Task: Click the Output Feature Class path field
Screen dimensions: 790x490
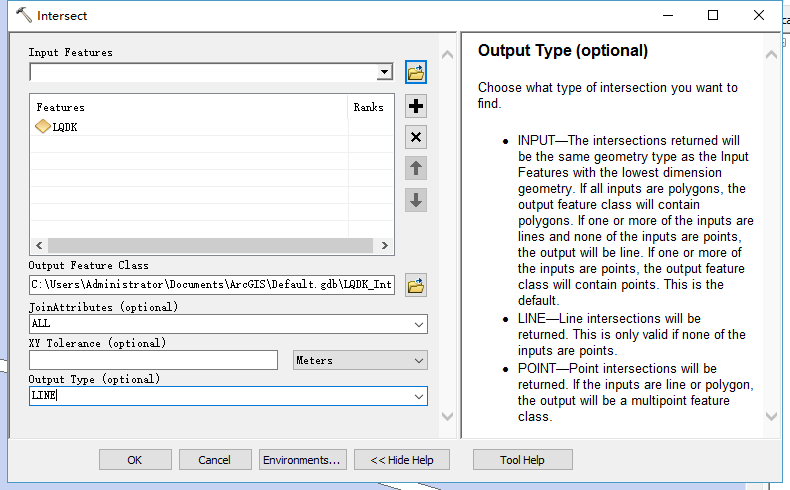Action: click(x=212, y=286)
